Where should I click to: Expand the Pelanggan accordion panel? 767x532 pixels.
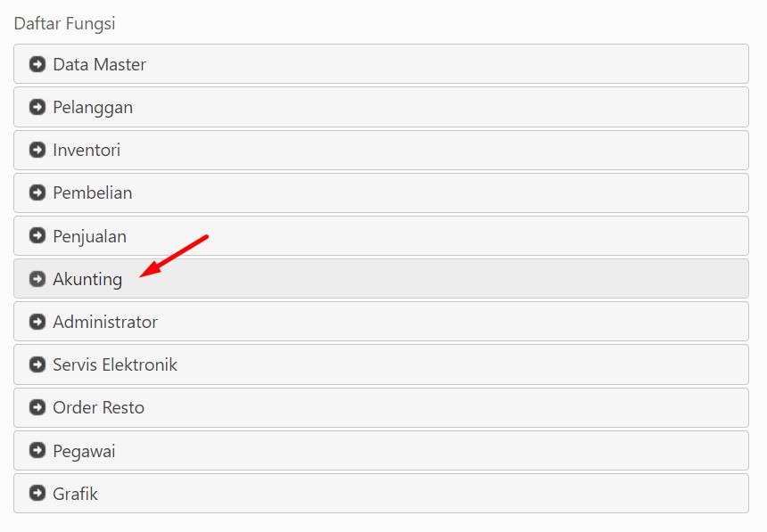coord(381,107)
